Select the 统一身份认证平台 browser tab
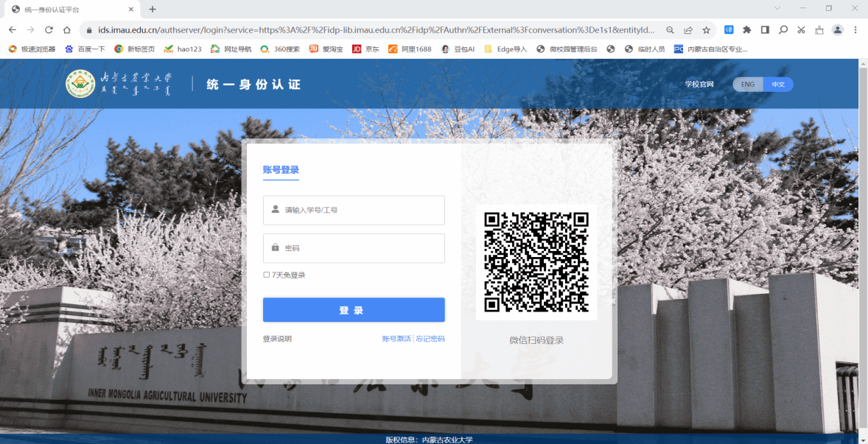Screen dimensions: 868x444 72,10
